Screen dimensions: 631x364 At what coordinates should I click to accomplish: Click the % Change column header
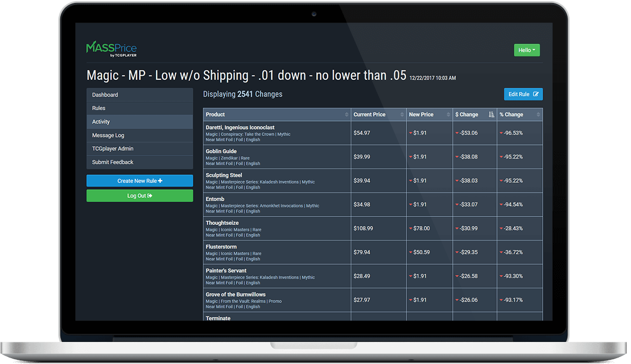(520, 115)
